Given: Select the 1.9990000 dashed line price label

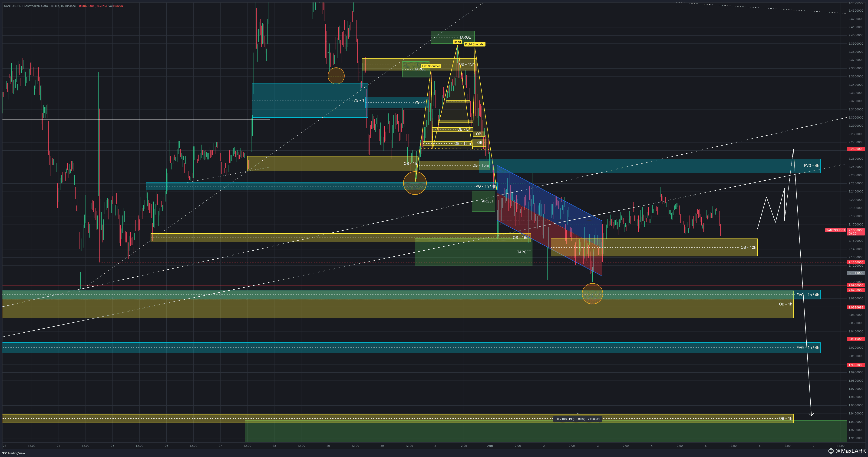Looking at the screenshot, I should (855, 365).
